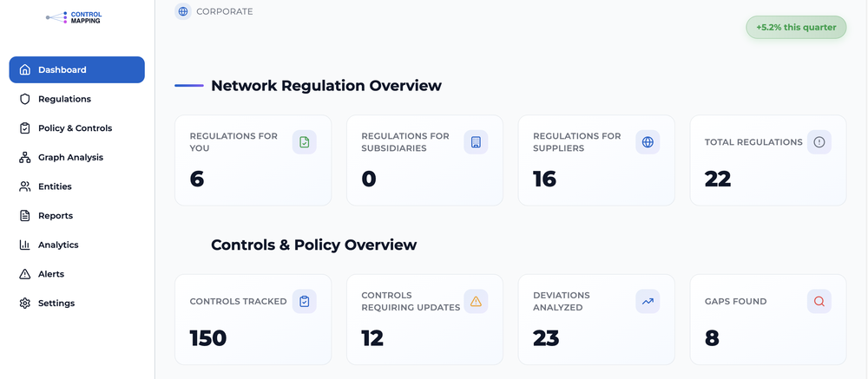Click the warning triangle in Controls Requiring Updates card

(476, 301)
